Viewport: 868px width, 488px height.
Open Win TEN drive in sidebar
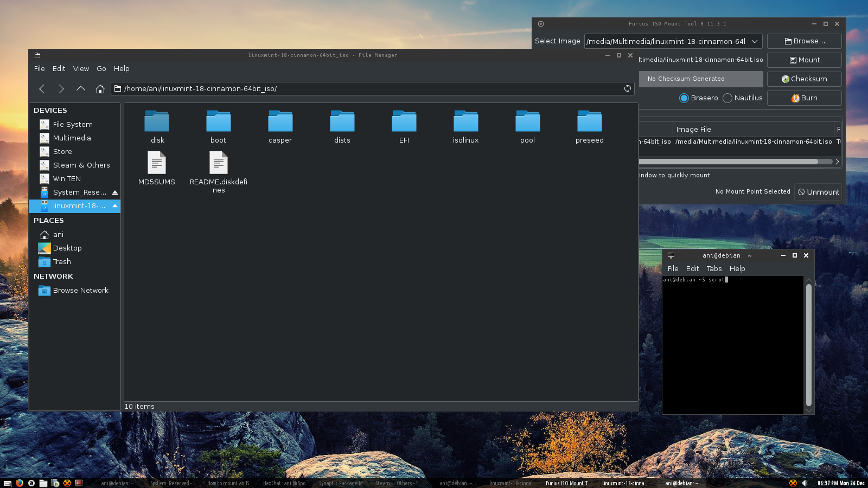point(74,179)
